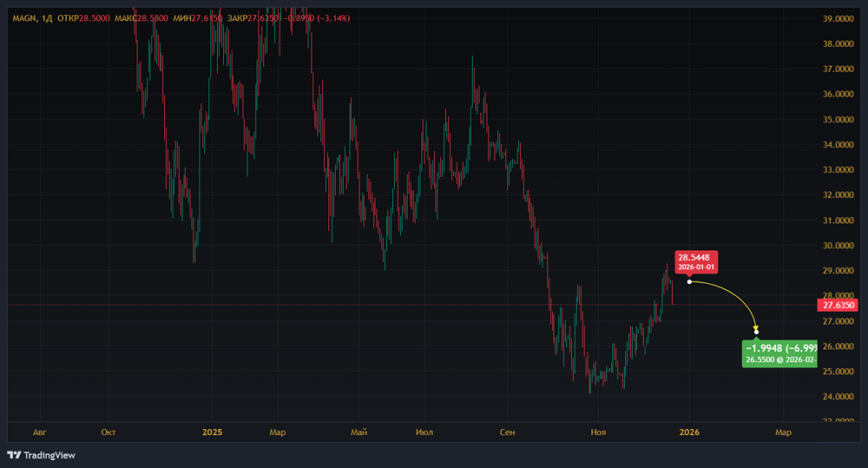Image resolution: width=868 pixels, height=468 pixels.
Task: Click the 2025 label on time axis
Action: (x=212, y=432)
